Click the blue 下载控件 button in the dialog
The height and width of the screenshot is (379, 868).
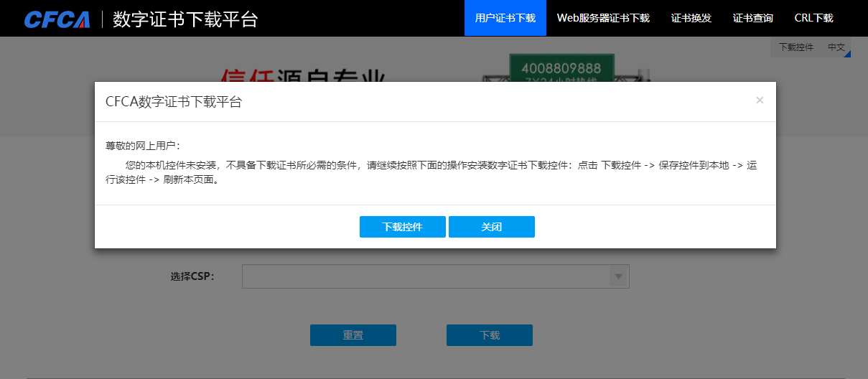(x=403, y=227)
